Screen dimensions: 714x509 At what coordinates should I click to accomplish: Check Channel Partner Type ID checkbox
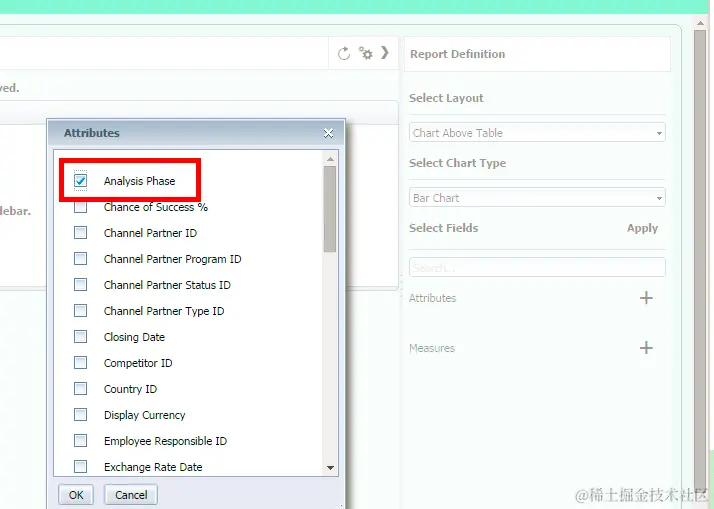coord(81,310)
